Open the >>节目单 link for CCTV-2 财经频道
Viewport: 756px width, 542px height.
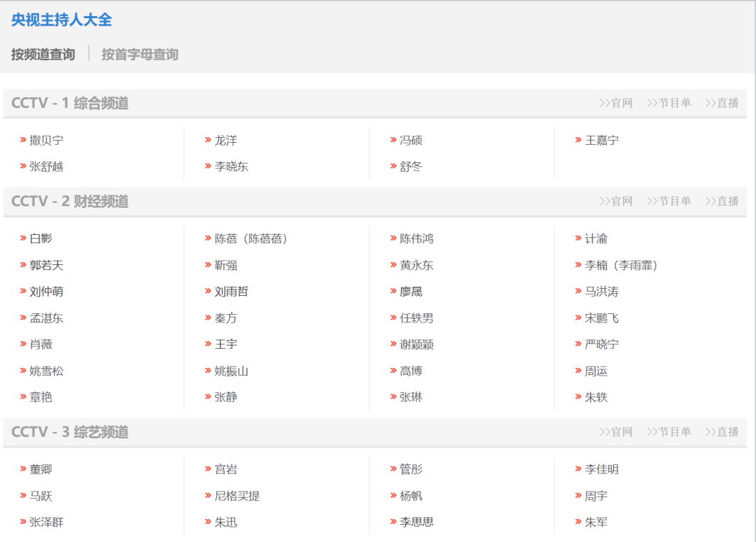[x=668, y=201]
